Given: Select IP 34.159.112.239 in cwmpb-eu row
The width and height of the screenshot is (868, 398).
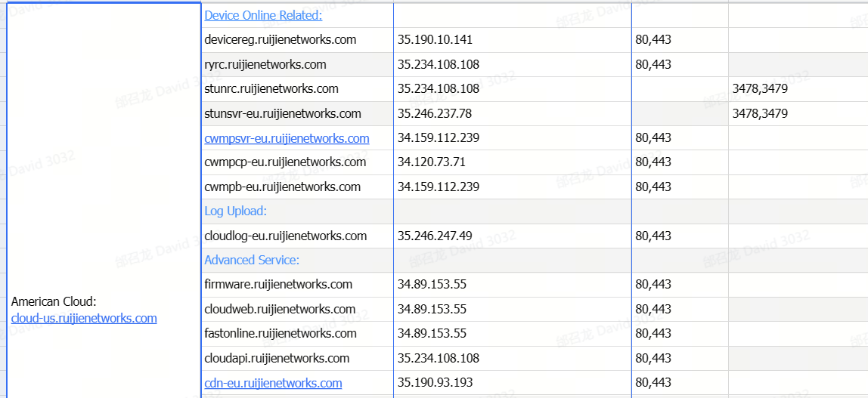Looking at the screenshot, I should (x=439, y=187).
